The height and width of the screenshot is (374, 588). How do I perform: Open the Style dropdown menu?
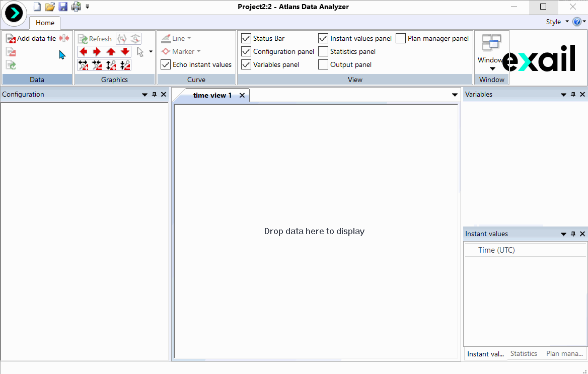pos(557,22)
